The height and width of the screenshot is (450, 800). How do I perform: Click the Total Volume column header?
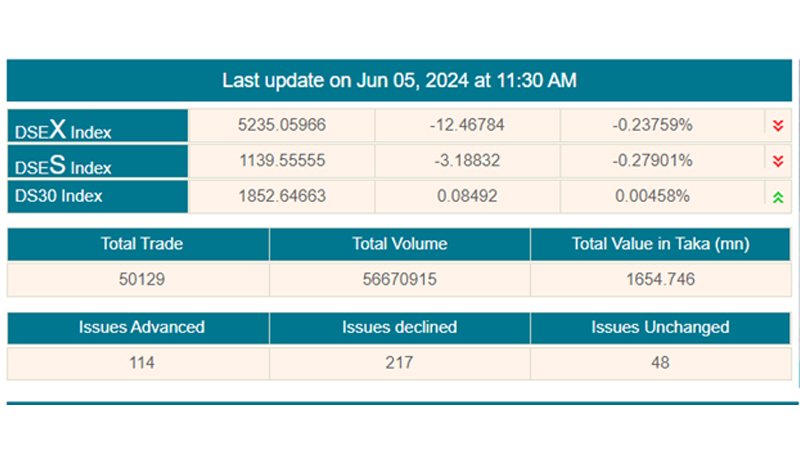pos(399,244)
